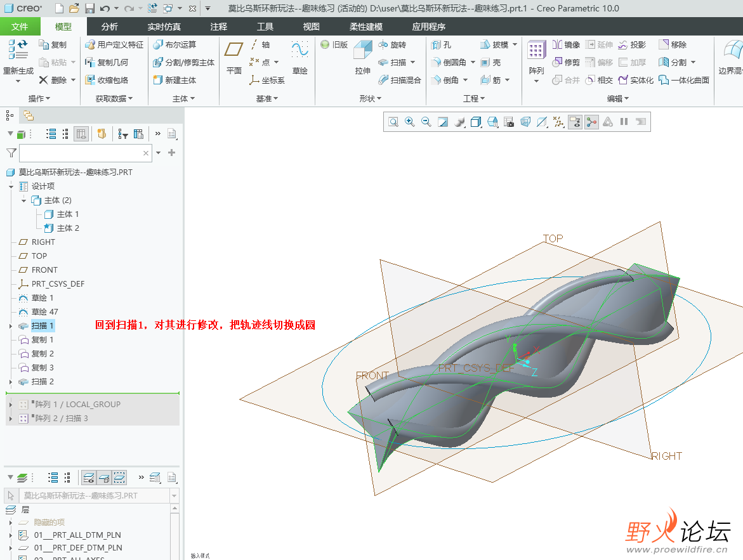Select the Trim (修剪) tool
Viewport: 743px width, 560px height.
(566, 63)
